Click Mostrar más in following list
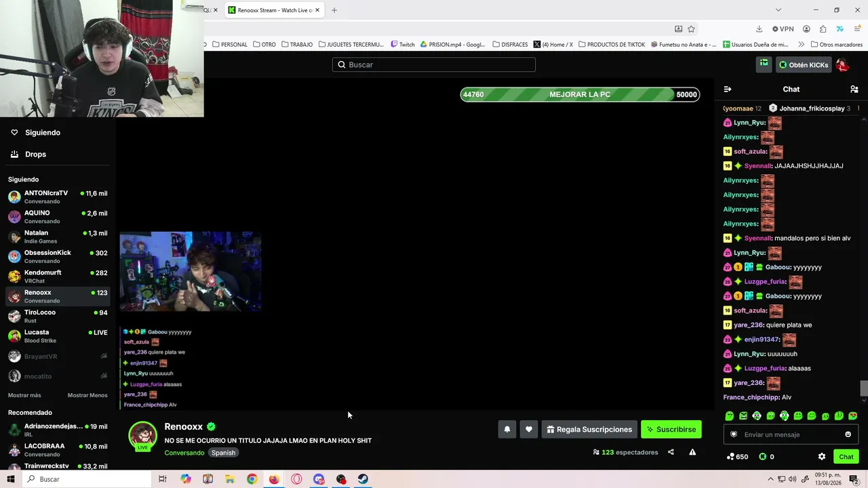The image size is (868, 488). pyautogui.click(x=24, y=395)
